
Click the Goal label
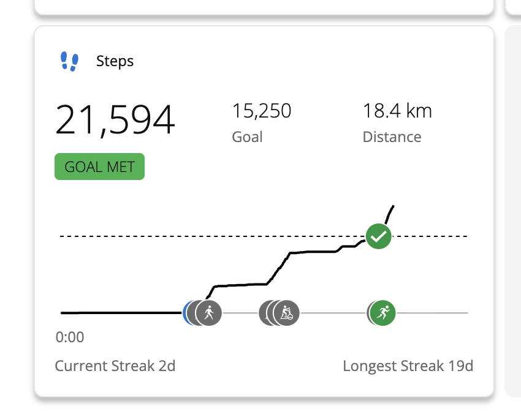(x=247, y=137)
